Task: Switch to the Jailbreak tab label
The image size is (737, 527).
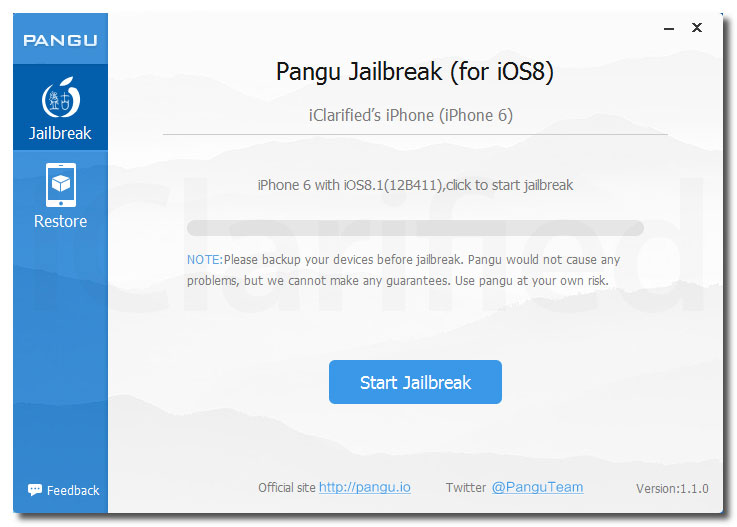Action: 60,133
